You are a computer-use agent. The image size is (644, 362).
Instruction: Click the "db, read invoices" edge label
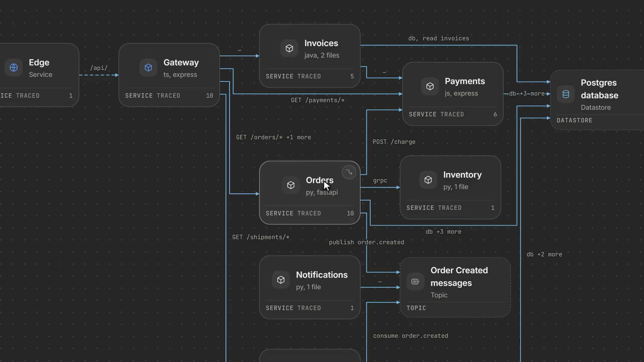(x=438, y=39)
